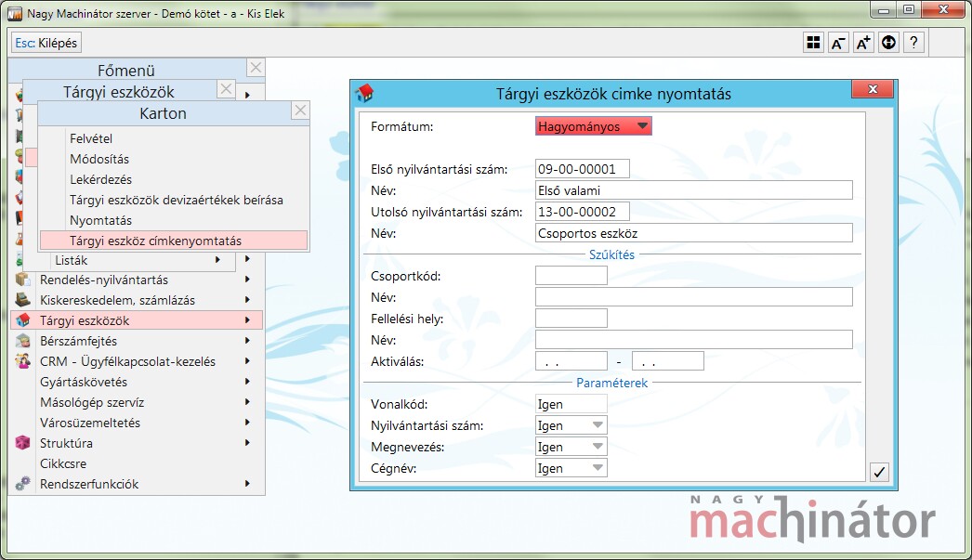This screenshot has width=972, height=560.
Task: Click Név field containing Csoportos eszköz
Action: 693,233
